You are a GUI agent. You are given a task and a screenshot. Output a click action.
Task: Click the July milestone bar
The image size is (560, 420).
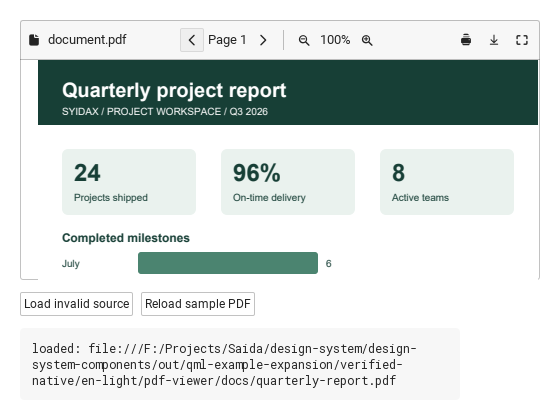tap(228, 263)
